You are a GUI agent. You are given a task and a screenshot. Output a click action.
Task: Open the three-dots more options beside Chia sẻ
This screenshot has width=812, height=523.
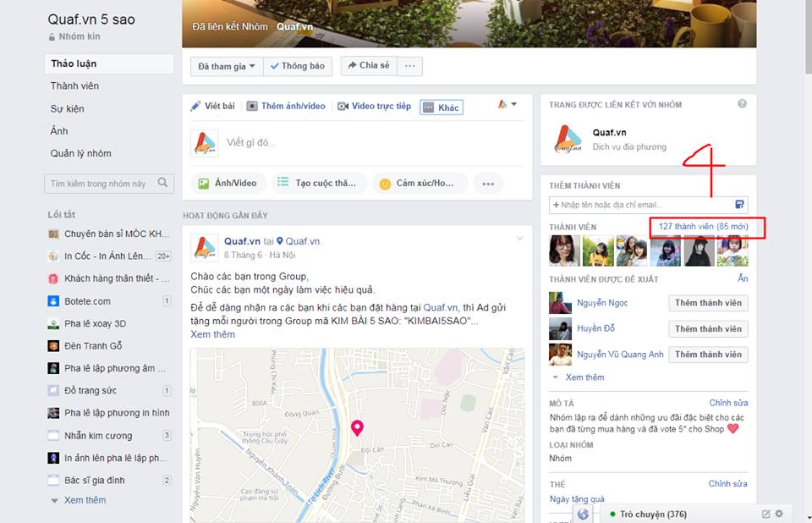409,66
